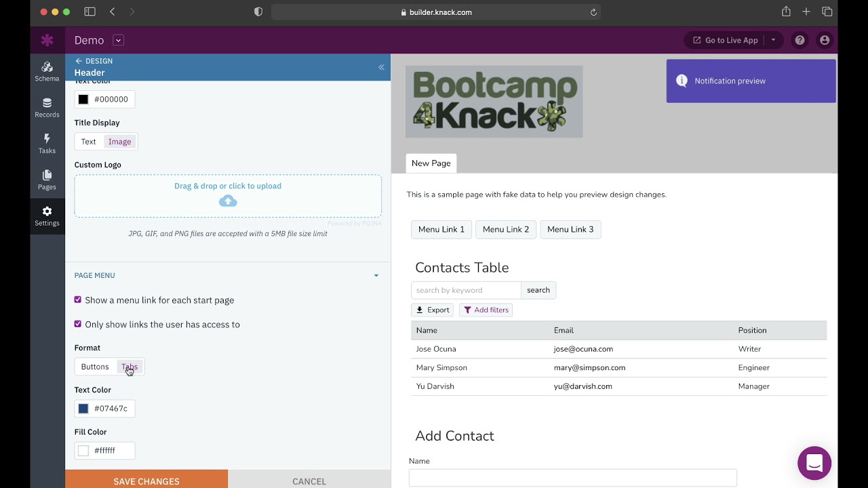Click the search by keyword field
The width and height of the screenshot is (868, 488).
pos(466,290)
